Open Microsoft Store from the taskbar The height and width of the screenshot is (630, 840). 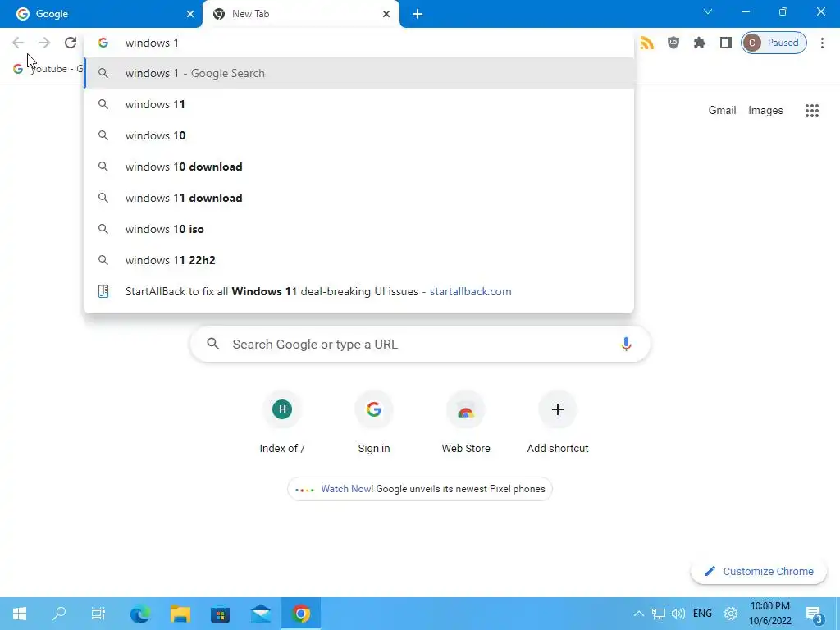(220, 614)
